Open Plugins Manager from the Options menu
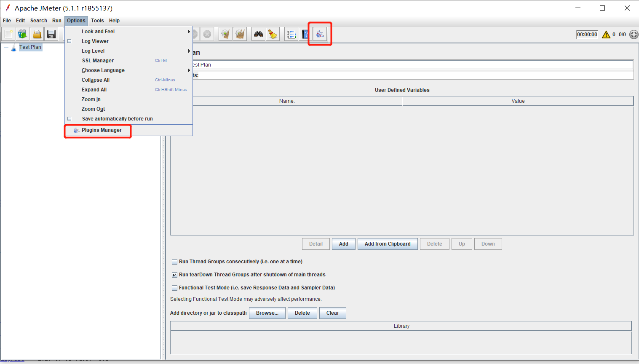The width and height of the screenshot is (639, 364). (128, 130)
